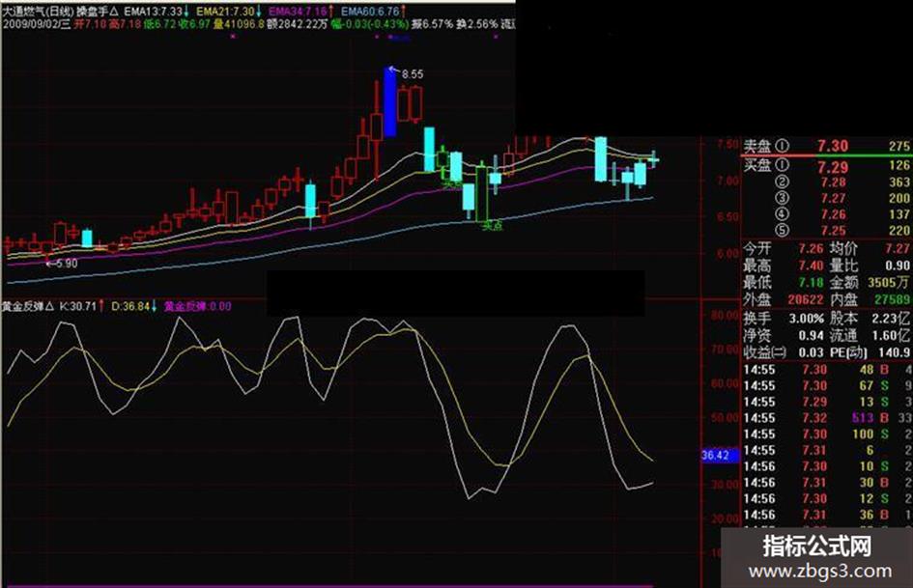Viewport: 913px width, 588px height.
Task: Select the tick row with volume 513
Action: pyautogui.click(x=827, y=418)
